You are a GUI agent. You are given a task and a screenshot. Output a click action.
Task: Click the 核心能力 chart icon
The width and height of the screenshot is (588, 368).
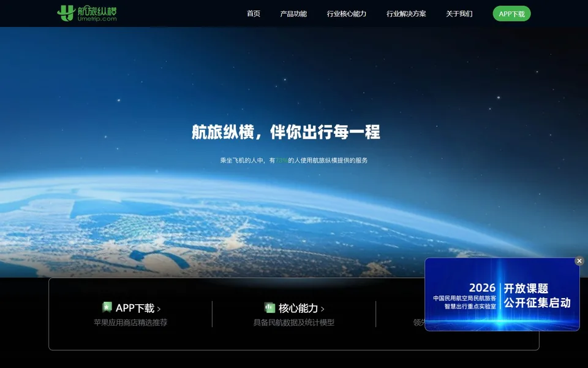coord(269,307)
